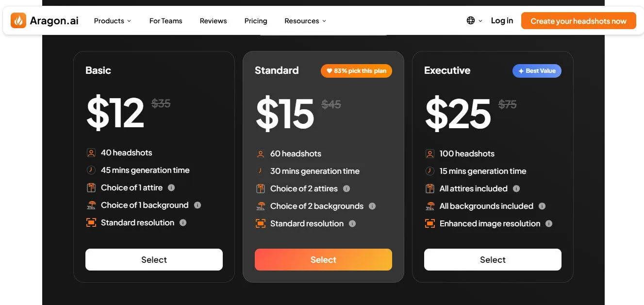
Task: Click the clock icon beside 30 mins generation time
Action: [261, 171]
